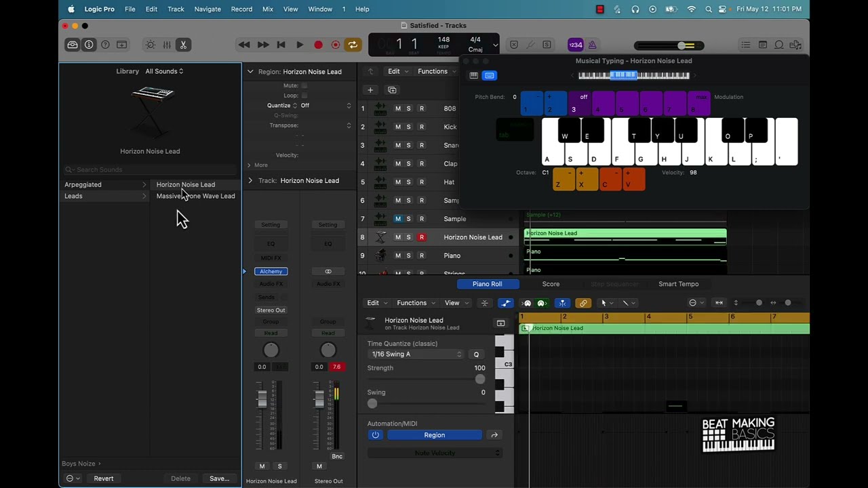Mute the Kick track
This screenshot has width=868, height=488.
(398, 127)
